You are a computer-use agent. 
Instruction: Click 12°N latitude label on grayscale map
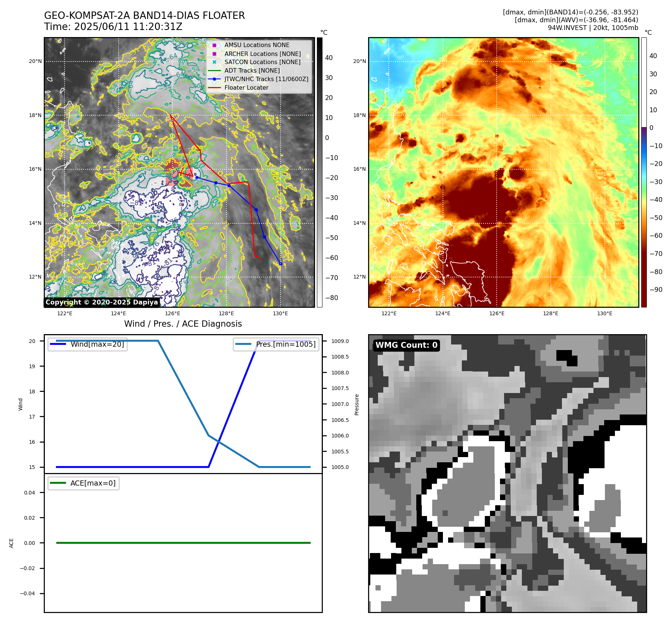click(x=35, y=277)
